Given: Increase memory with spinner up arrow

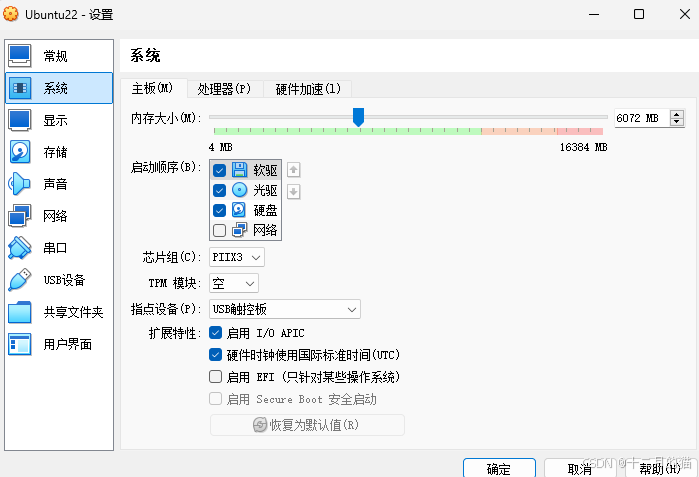Looking at the screenshot, I should click(x=677, y=114).
